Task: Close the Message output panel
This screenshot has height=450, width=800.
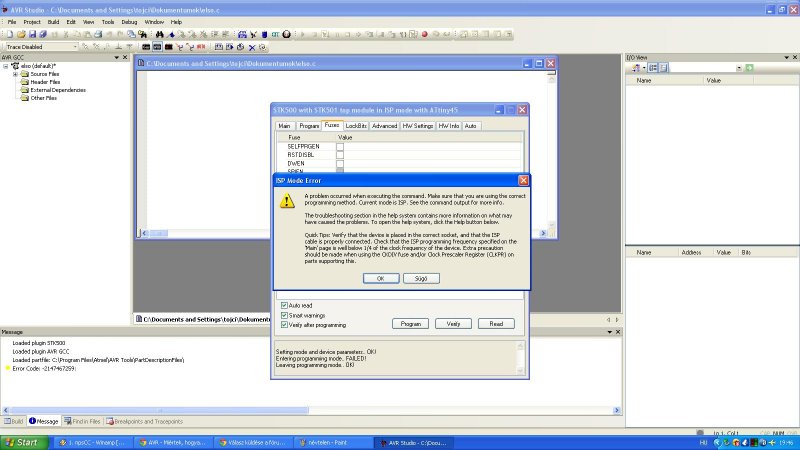Action: coord(618,332)
